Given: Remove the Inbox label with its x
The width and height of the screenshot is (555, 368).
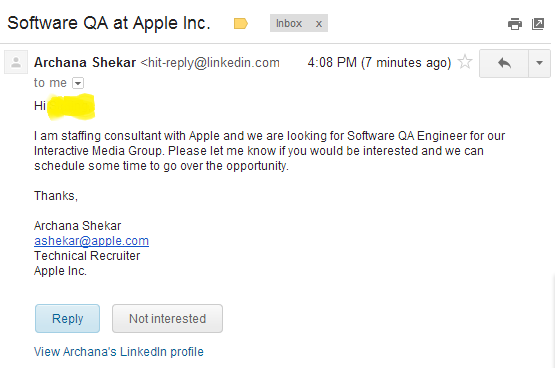Looking at the screenshot, I should tap(319, 24).
